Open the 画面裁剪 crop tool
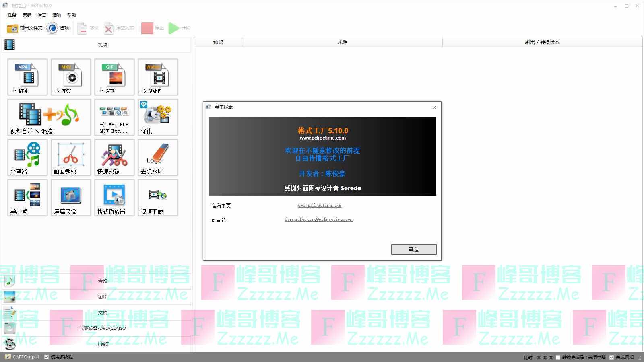 (71, 157)
